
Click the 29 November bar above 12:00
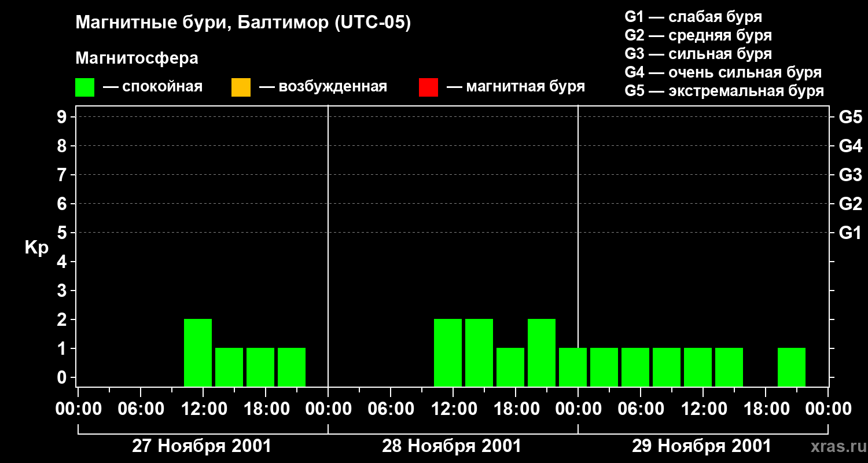698,367
